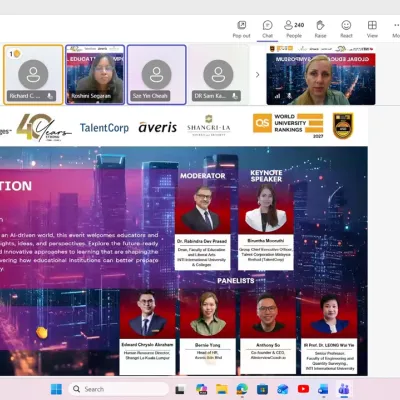Show next participants with the chevron arrow
This screenshot has width=400, height=400.
click(x=257, y=75)
